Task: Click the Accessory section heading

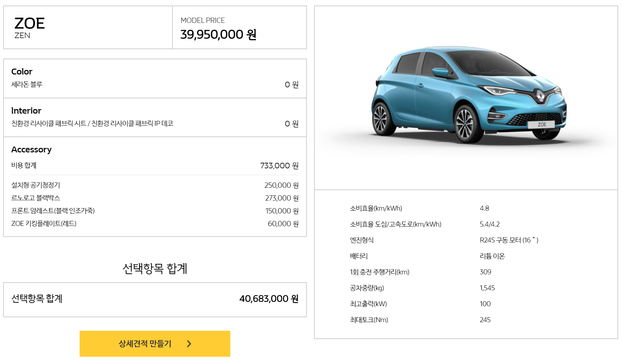Action: pos(32,150)
